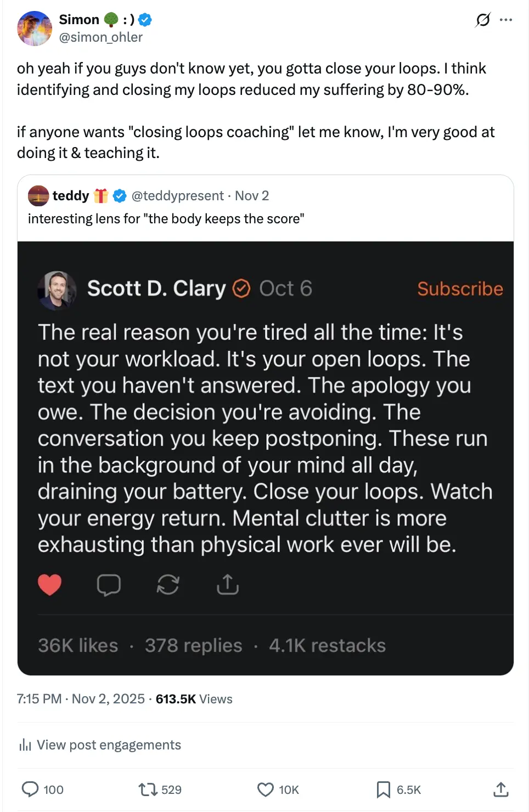This screenshot has height=812, width=529.
Task: Like the post with the heart icon
Action: [x=266, y=790]
